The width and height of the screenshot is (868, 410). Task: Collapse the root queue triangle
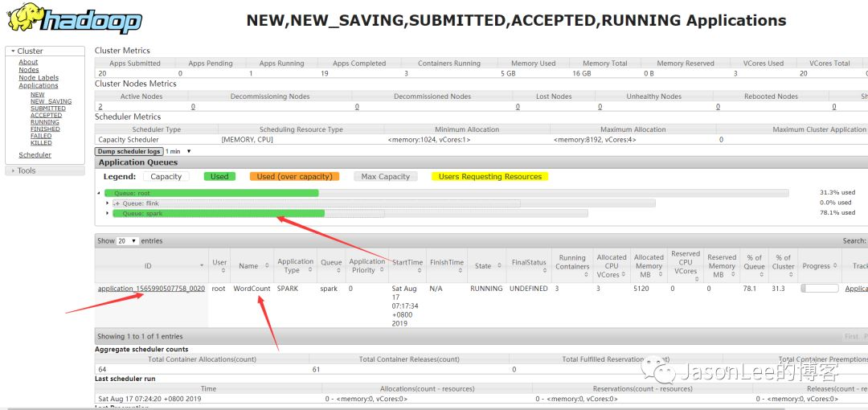[x=99, y=193]
